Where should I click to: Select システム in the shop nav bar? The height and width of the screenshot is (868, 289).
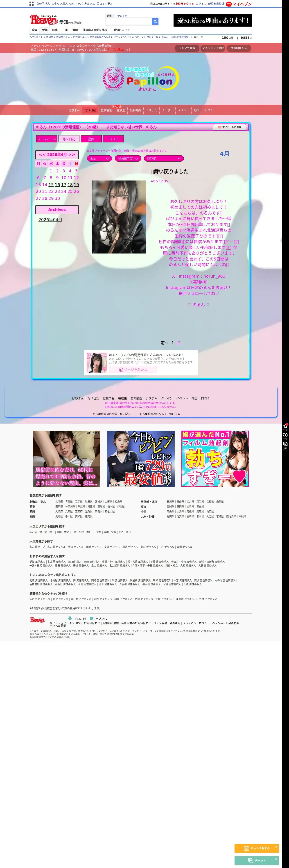coord(151,110)
